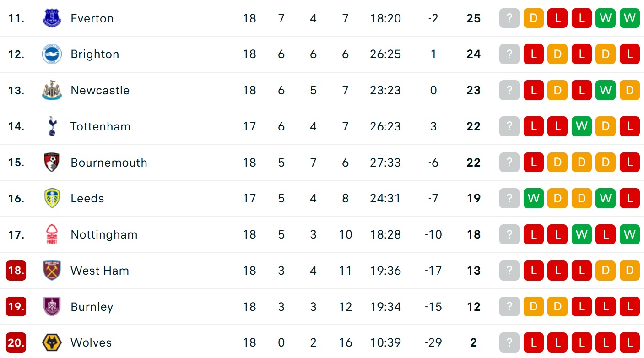Open the Everton team link
The height and width of the screenshot is (358, 644).
tap(92, 18)
